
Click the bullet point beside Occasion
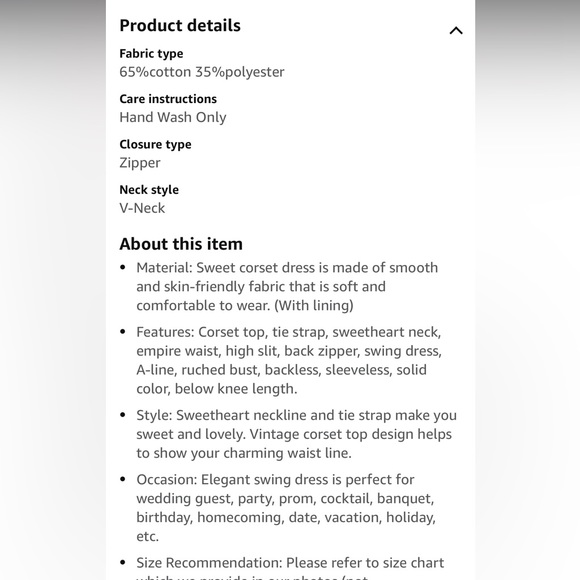(x=123, y=479)
